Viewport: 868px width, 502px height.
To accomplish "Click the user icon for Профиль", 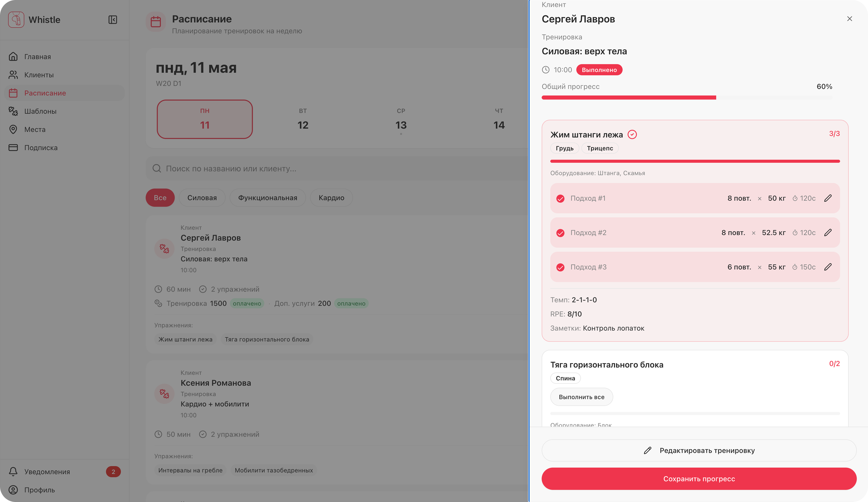I will (13, 490).
